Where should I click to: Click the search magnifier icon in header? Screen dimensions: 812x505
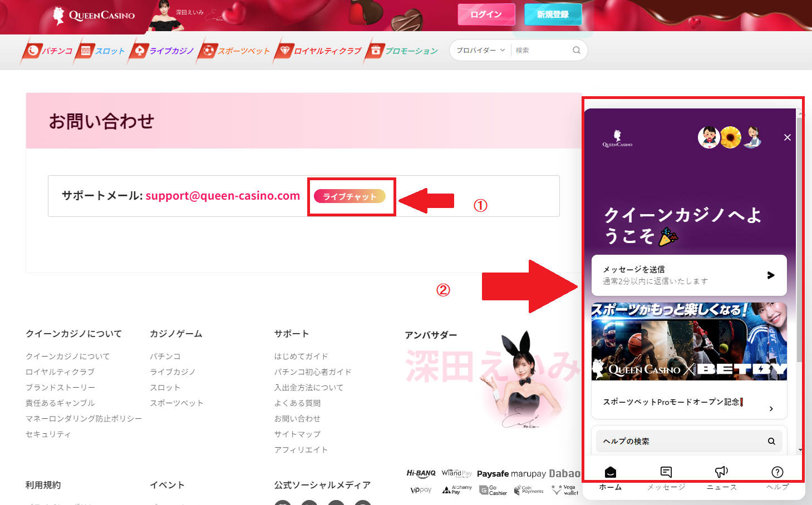coord(577,50)
